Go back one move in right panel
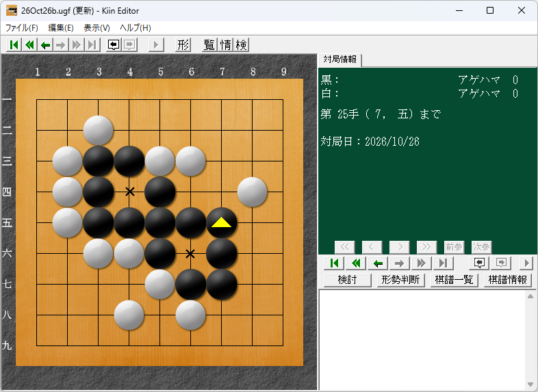The width and height of the screenshot is (538, 392). click(378, 263)
